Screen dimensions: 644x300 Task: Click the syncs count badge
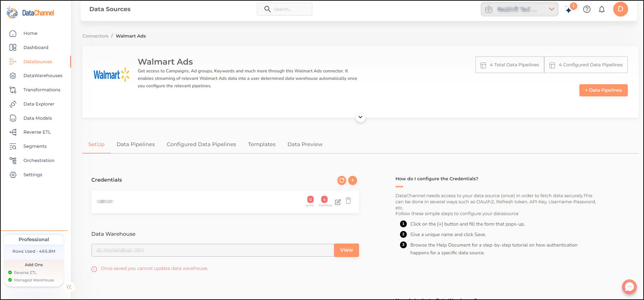pyautogui.click(x=310, y=200)
